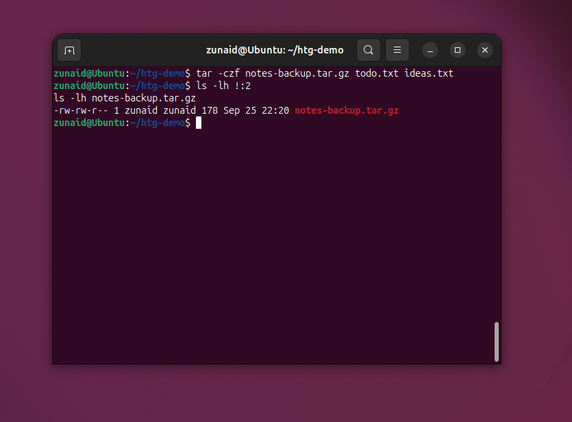Click the -rw-rw-r-- permissions text
572x422 pixels.
click(x=81, y=111)
